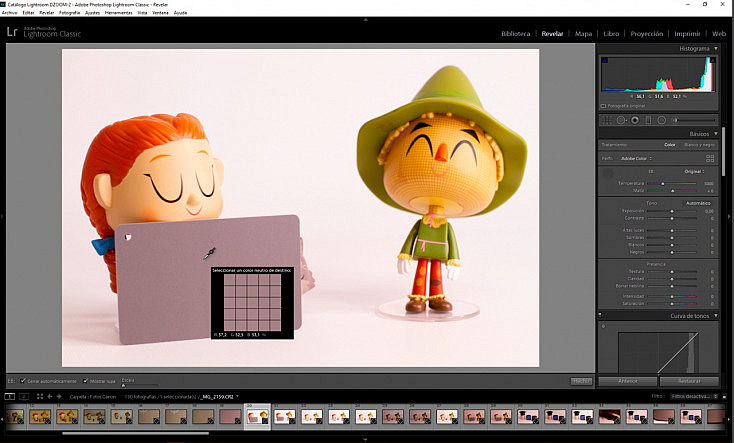Viewport: 734px width, 443px height.
Task: Click the filmstrip horizontal scrollbar
Action: [x=136, y=433]
